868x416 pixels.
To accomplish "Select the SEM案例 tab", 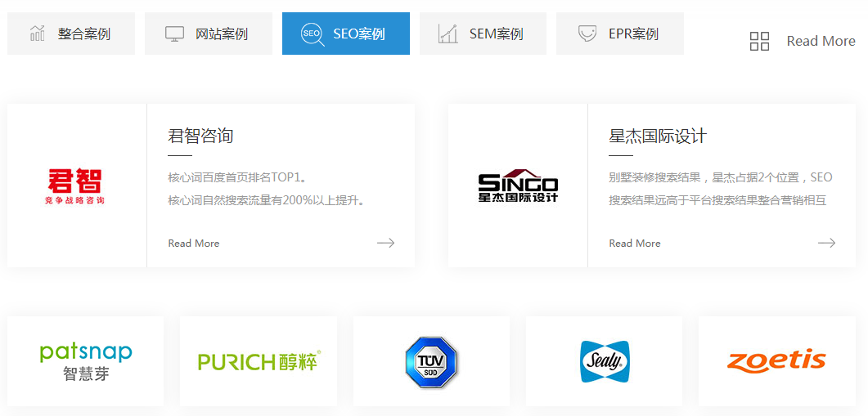I will point(483,34).
